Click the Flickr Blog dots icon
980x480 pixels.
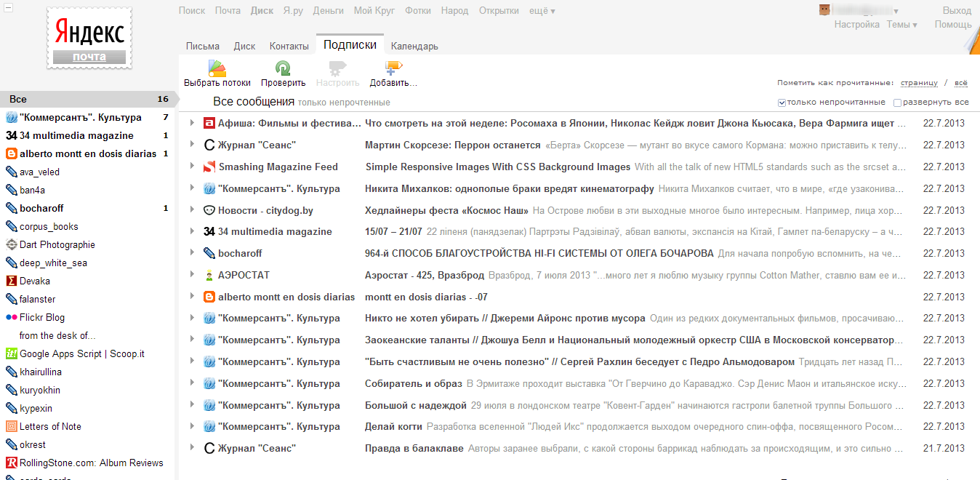click(12, 317)
